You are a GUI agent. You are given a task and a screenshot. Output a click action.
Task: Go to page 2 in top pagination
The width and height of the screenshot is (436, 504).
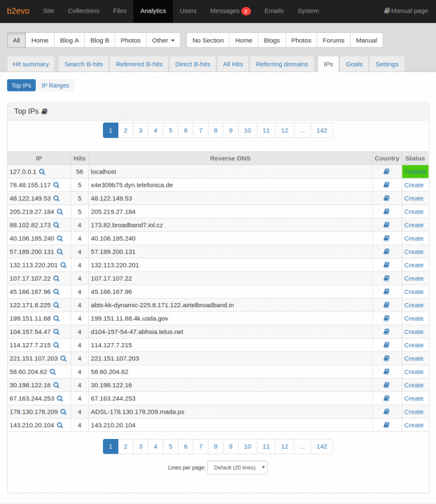coord(126,130)
